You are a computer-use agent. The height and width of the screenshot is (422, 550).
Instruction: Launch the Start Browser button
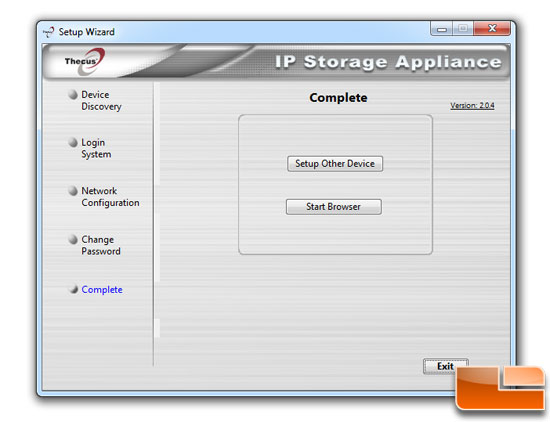tap(334, 207)
